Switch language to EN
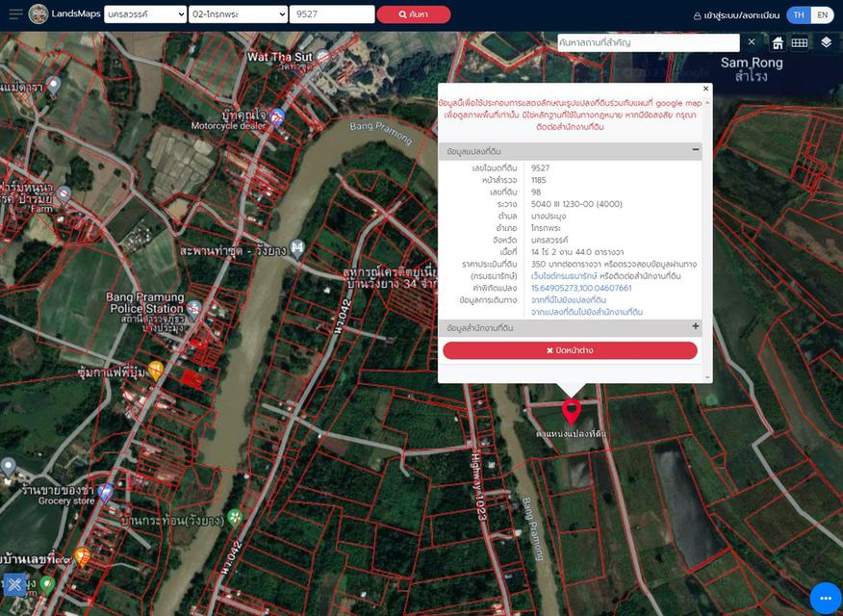This screenshot has width=843, height=616. click(822, 14)
